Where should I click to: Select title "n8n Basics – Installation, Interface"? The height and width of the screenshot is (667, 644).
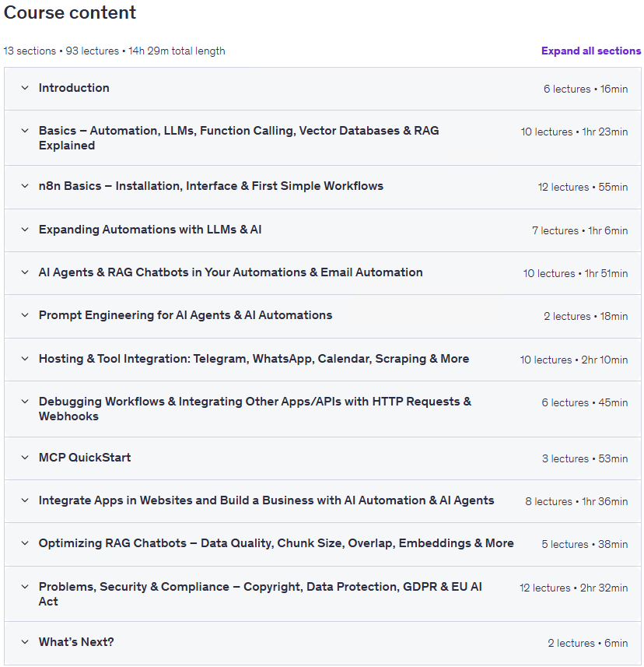point(211,186)
